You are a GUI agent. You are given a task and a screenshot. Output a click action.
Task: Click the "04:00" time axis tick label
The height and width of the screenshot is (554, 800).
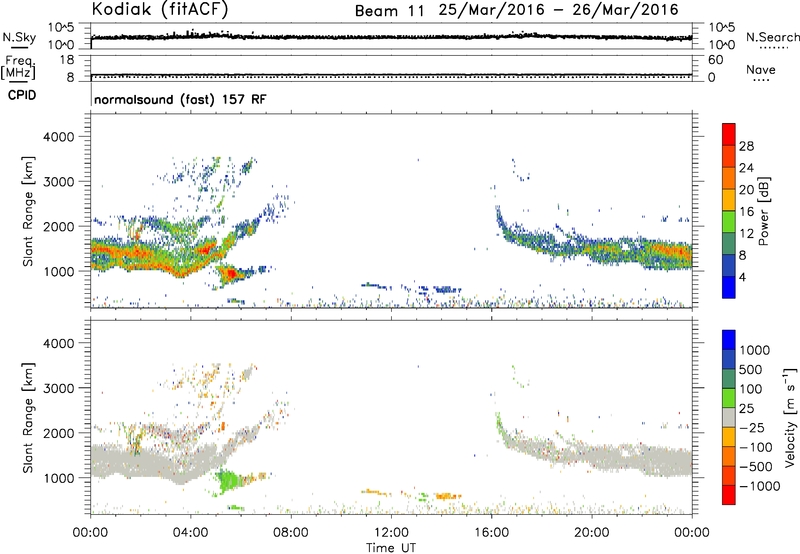pos(190,533)
